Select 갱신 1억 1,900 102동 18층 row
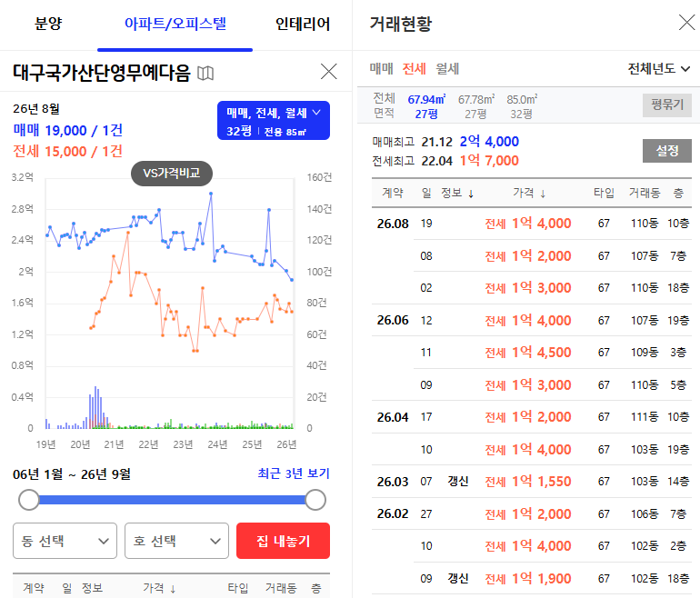The height and width of the screenshot is (598, 700). [553, 578]
